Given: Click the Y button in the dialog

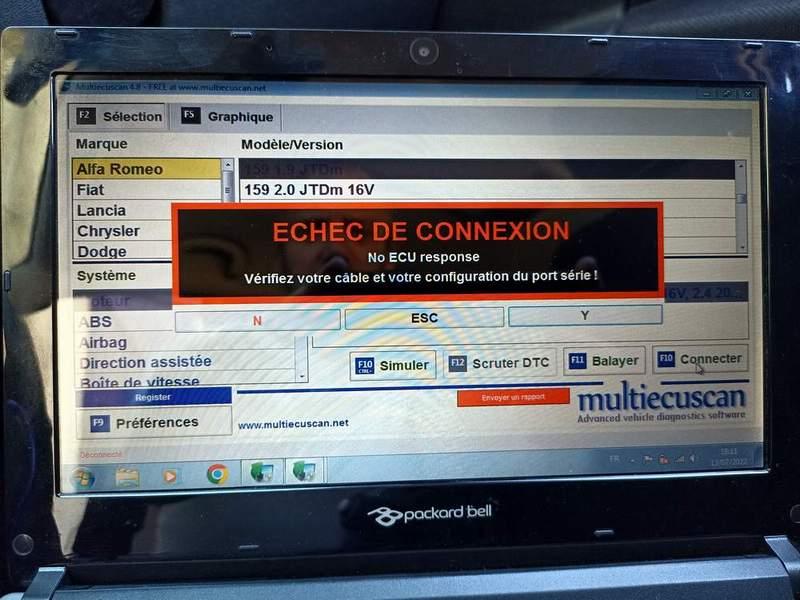Looking at the screenshot, I should pyautogui.click(x=585, y=316).
